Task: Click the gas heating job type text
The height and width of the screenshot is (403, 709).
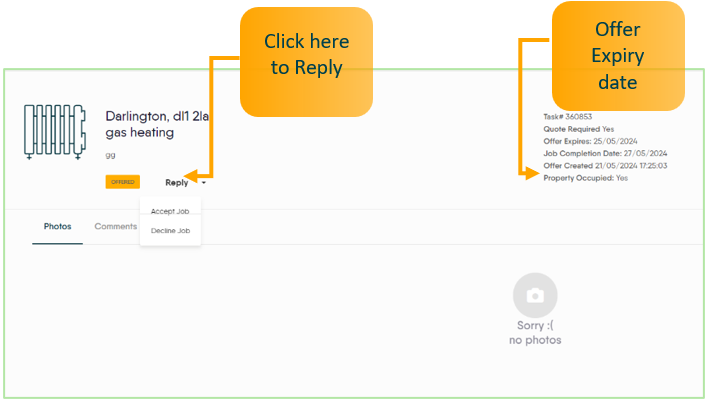Action: tap(140, 132)
